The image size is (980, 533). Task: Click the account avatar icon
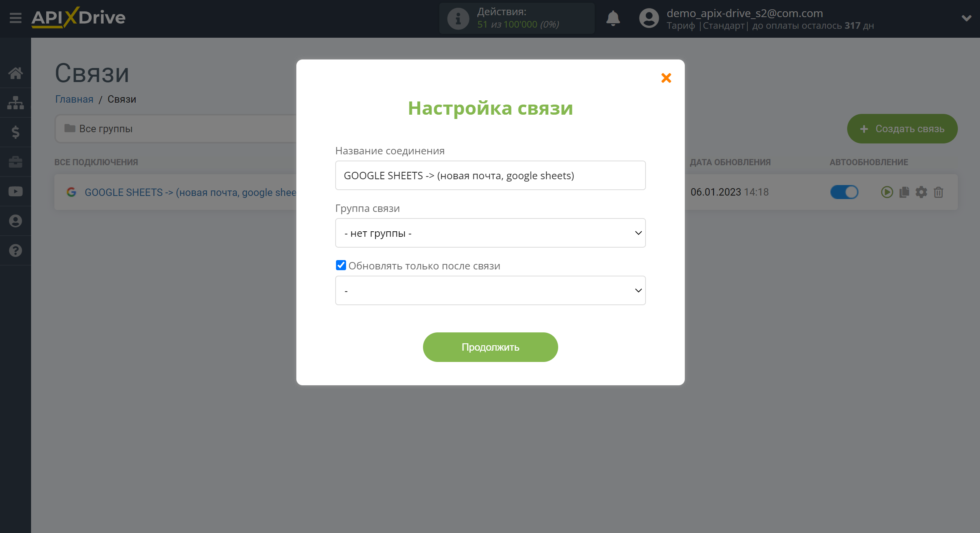[x=649, y=18]
